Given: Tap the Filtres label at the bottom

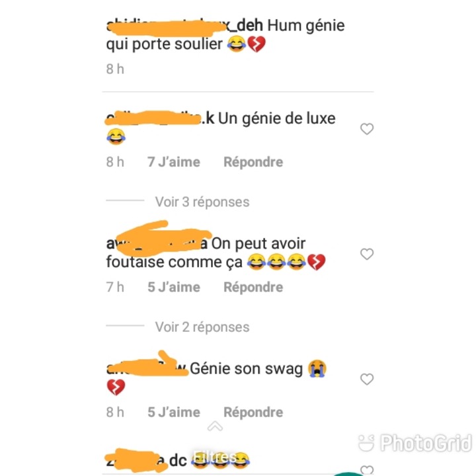Looking at the screenshot, I should click(215, 457).
